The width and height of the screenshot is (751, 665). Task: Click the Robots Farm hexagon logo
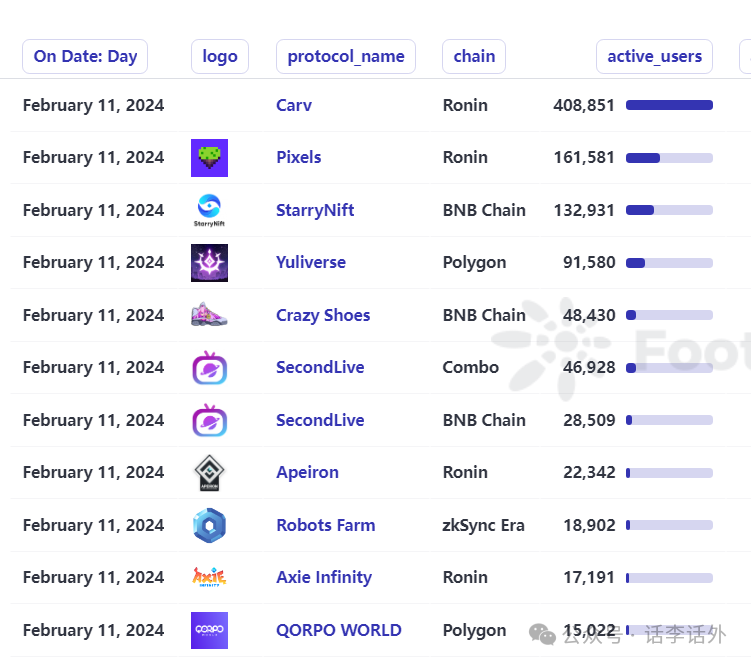coord(209,525)
